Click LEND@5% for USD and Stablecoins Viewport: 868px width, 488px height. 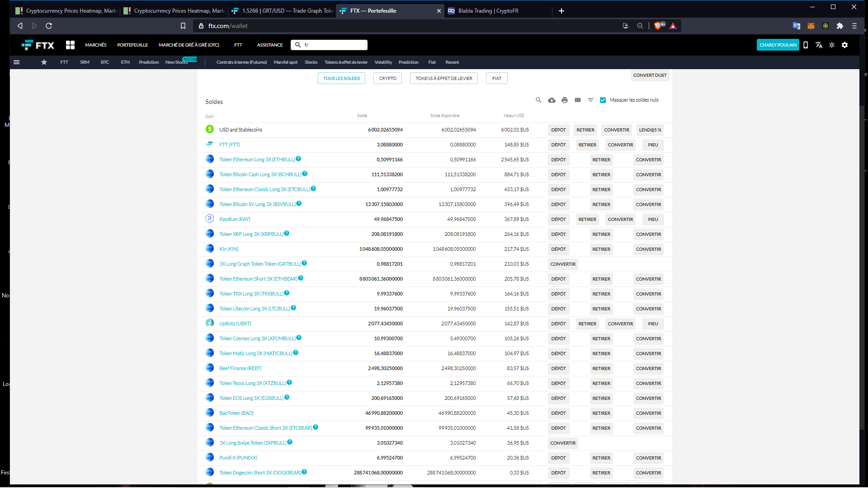(x=650, y=129)
